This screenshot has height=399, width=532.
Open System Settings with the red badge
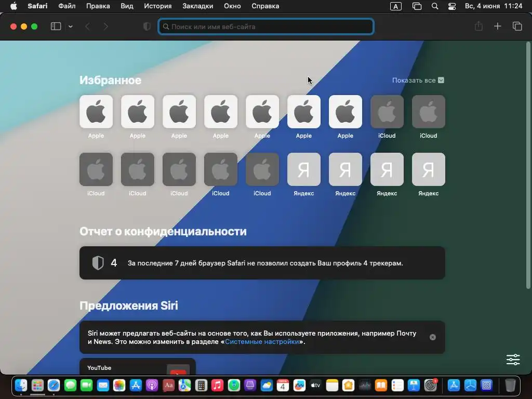tap(430, 385)
